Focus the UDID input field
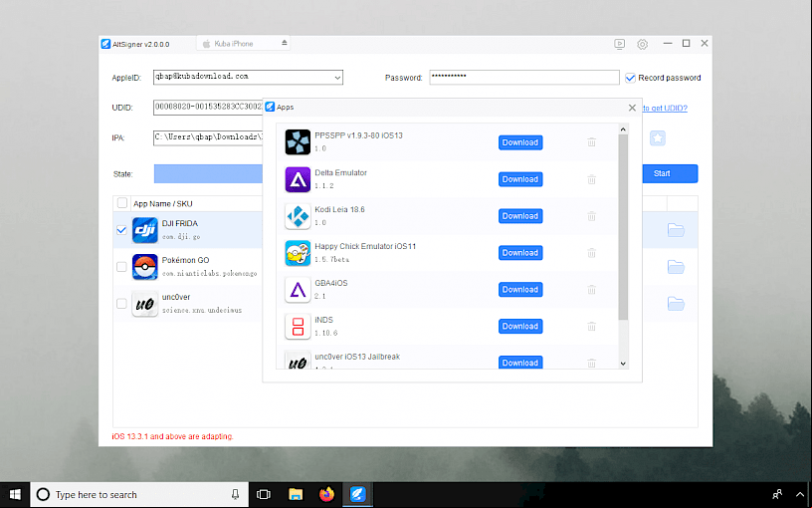Screen dimensions: 812x508 [208, 108]
